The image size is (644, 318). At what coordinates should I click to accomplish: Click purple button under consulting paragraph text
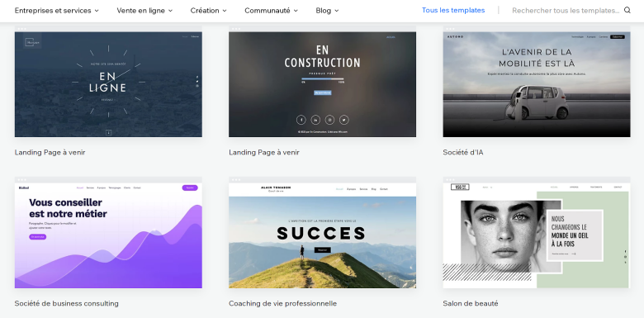(x=37, y=237)
